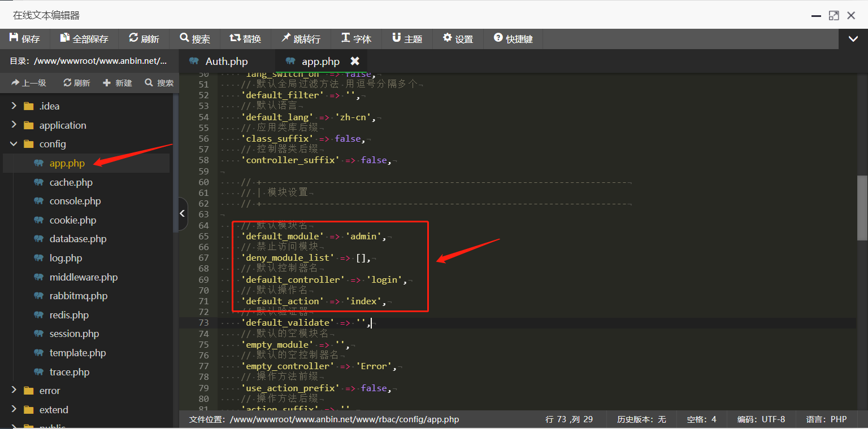This screenshot has height=429, width=868.
Task: Click the application folder icon
Action: coord(29,125)
